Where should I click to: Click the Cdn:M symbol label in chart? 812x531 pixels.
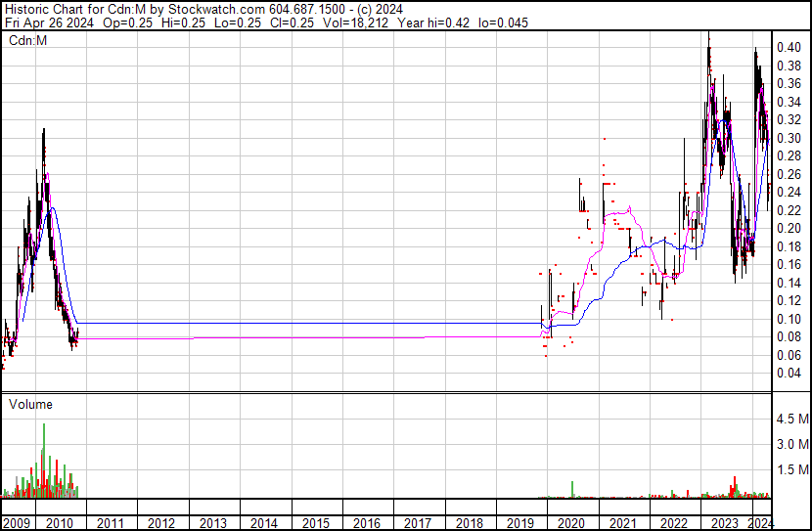click(x=27, y=40)
